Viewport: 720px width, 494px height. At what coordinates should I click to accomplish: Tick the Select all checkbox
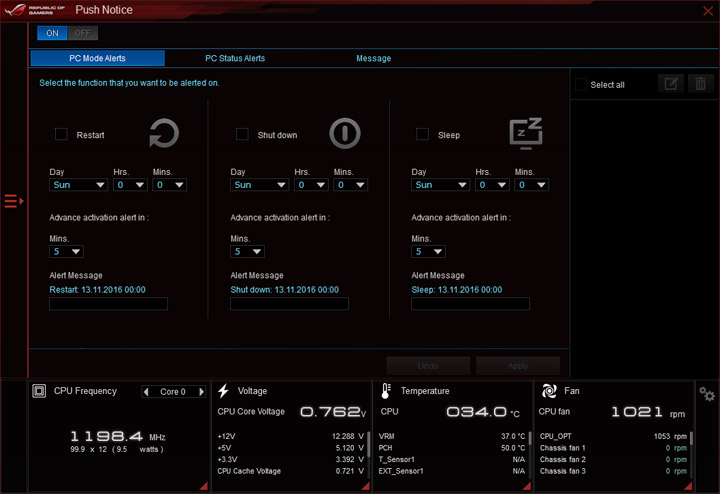(581, 84)
